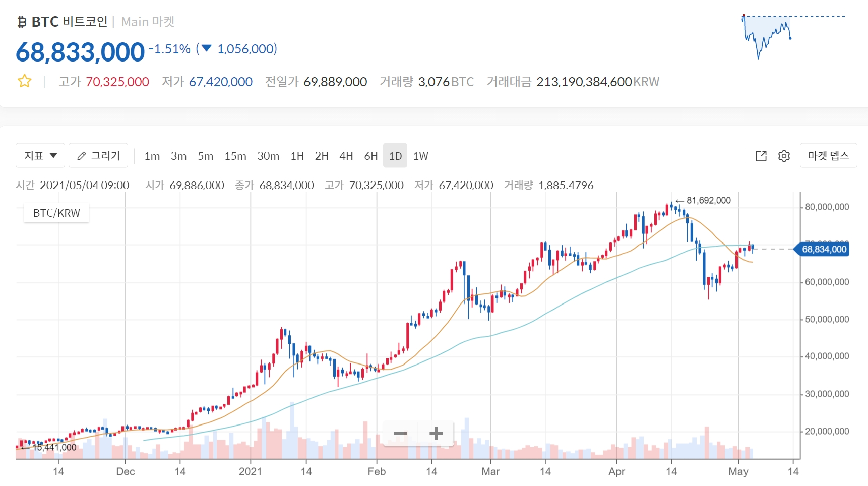Click the favorite star icon
This screenshot has width=868, height=486.
point(24,81)
